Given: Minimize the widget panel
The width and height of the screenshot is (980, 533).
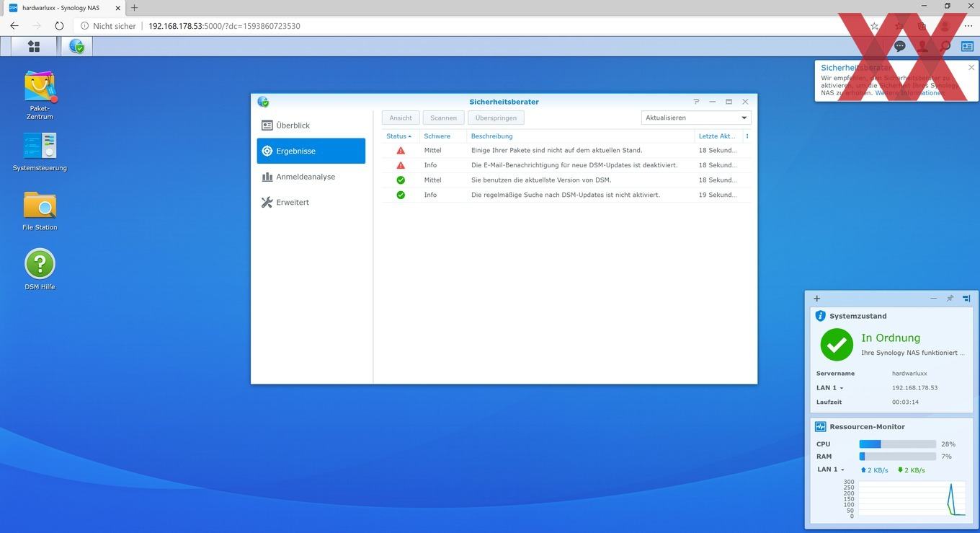Looking at the screenshot, I should [934, 298].
